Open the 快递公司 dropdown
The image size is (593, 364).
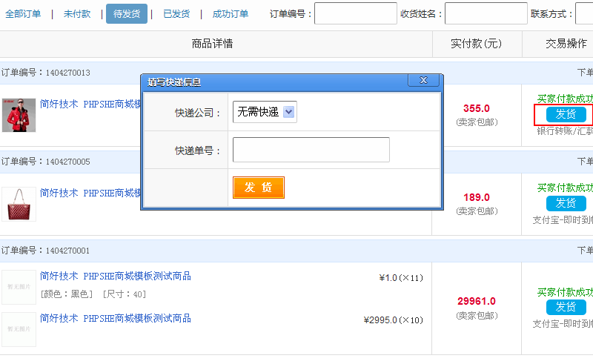265,112
